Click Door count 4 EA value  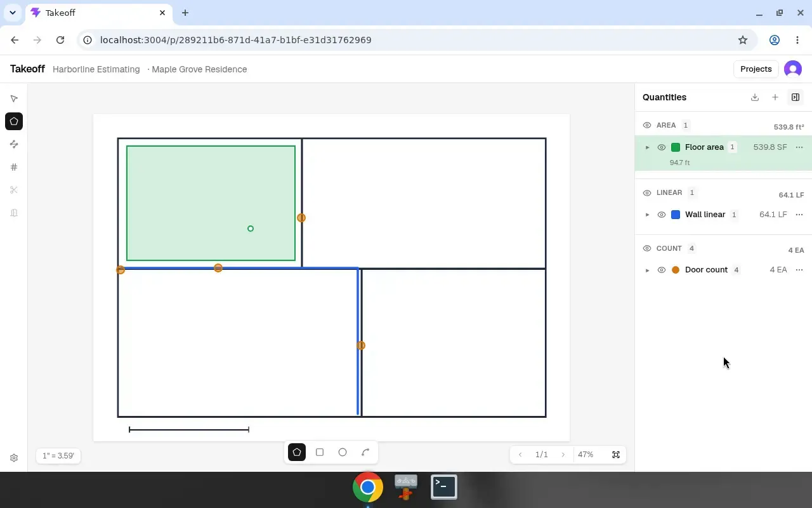tap(778, 270)
